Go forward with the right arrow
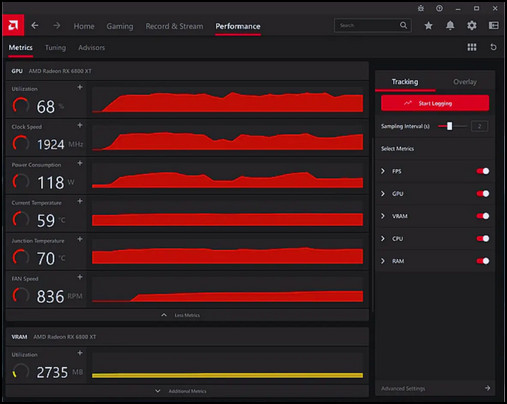Viewport: 507px width, 404px height. 57,25
